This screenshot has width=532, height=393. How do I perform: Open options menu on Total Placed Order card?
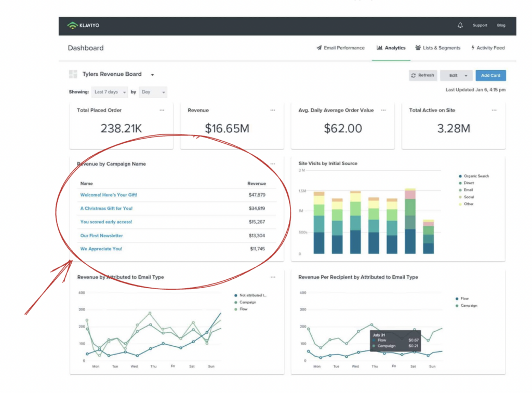(162, 110)
